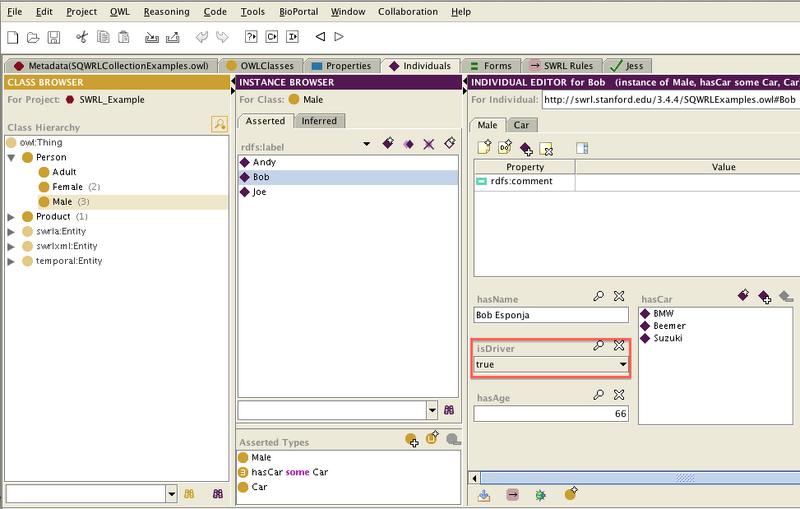Open the BioPortal menu
Image resolution: width=800 pixels, height=509 pixels.
point(298,11)
